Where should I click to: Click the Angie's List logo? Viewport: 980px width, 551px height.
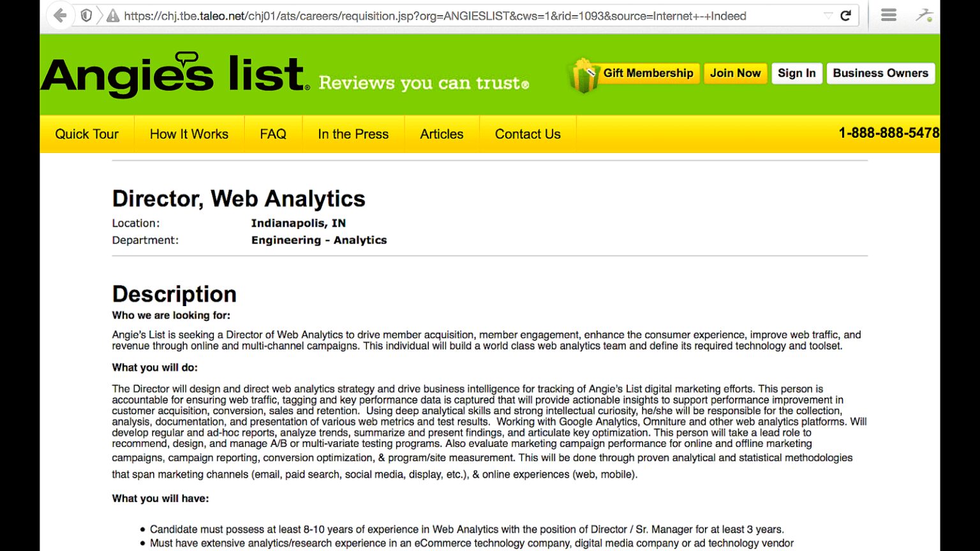tap(174, 75)
